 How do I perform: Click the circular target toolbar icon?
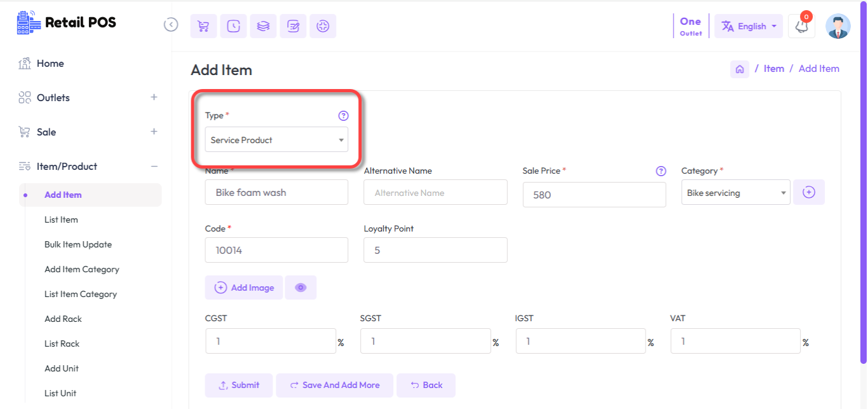(x=323, y=26)
